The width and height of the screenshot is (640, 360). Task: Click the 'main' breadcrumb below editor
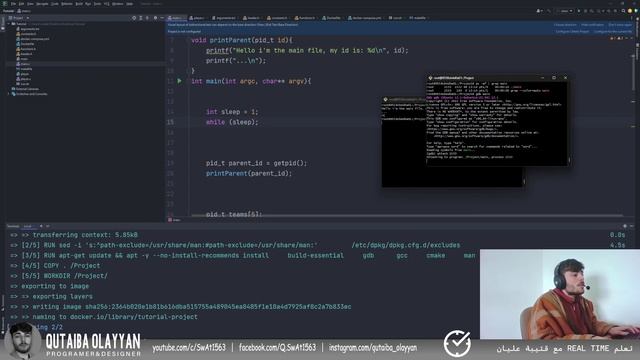(176, 220)
